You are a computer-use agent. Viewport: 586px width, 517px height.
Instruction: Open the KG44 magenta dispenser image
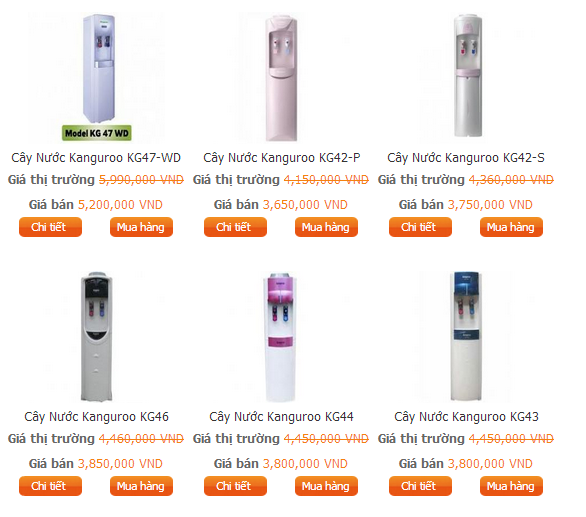[x=281, y=336]
